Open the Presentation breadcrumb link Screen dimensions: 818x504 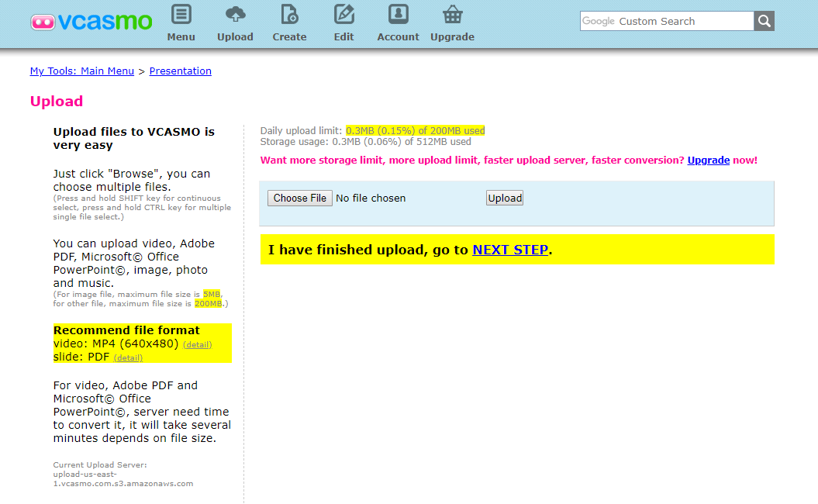(180, 71)
